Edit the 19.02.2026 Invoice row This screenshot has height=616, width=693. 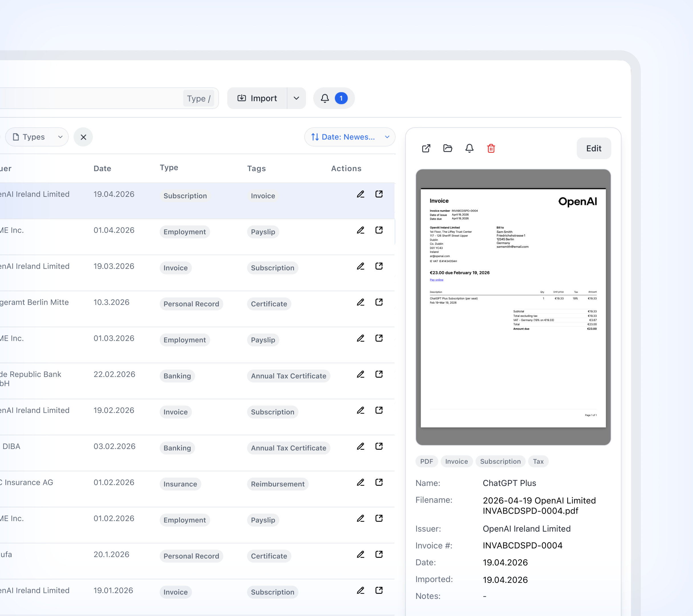tap(360, 410)
